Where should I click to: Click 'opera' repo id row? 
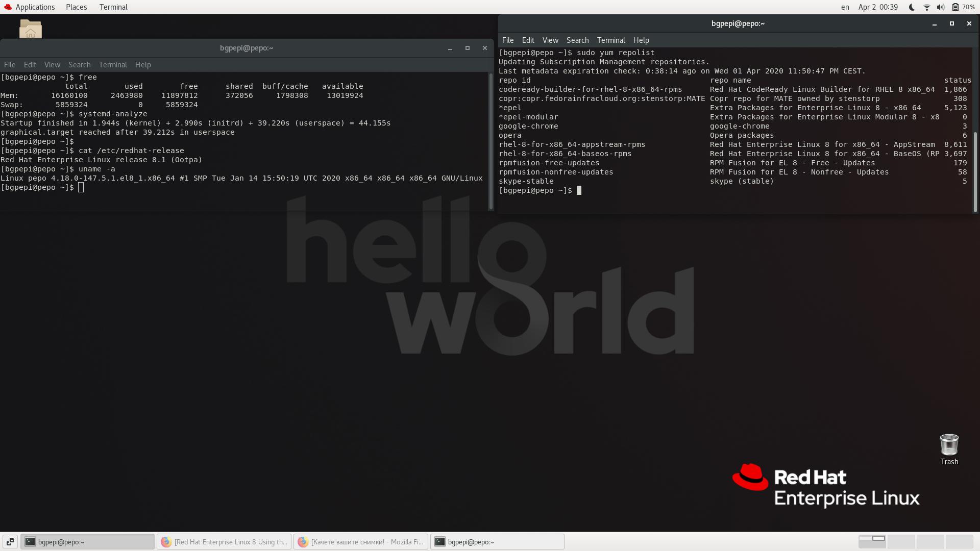coord(510,135)
